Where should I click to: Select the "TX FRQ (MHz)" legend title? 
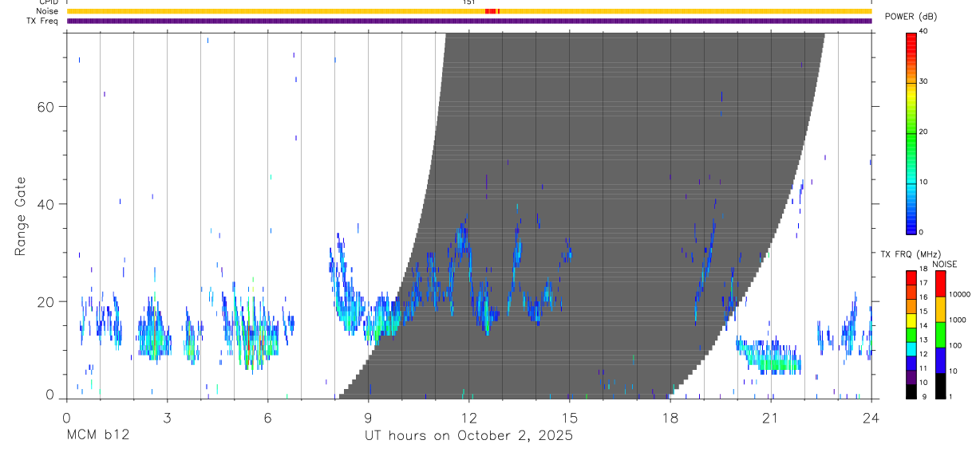tap(909, 254)
